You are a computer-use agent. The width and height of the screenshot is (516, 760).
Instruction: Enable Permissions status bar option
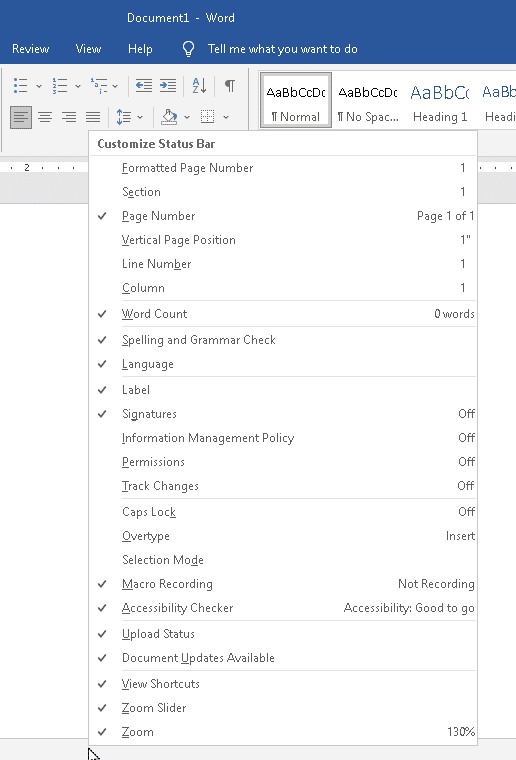click(283, 462)
